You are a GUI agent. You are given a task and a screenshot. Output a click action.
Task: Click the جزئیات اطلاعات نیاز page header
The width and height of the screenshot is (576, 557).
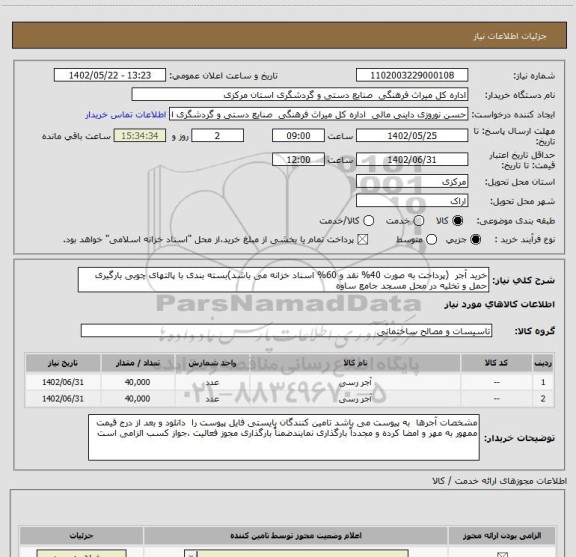click(x=510, y=36)
